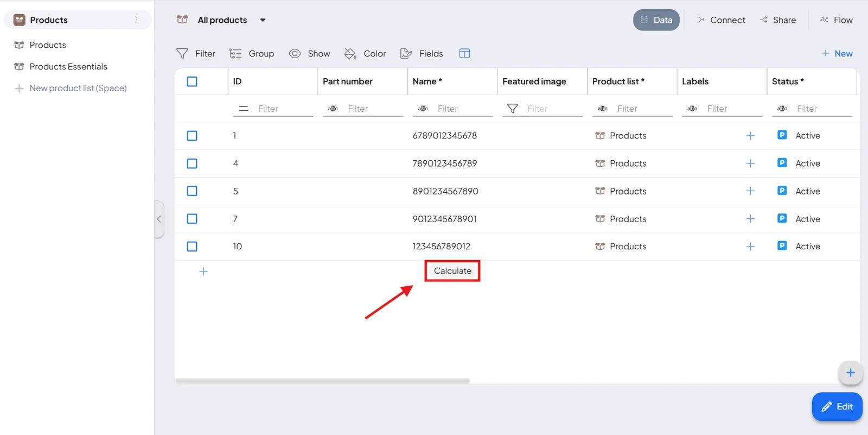Focus the Part number filter field
The image size is (868, 435).
[x=375, y=109]
